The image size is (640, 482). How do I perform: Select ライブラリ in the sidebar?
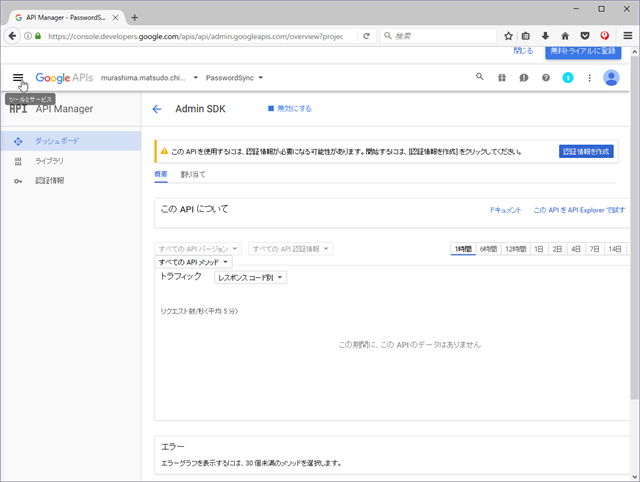pos(71,161)
